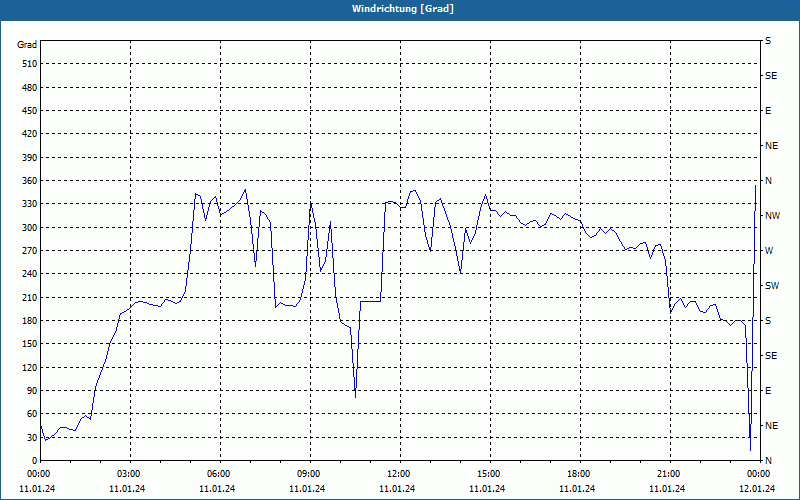Viewport: 800px width, 500px height.
Task: Click the SW compass label on the right axis
Action: (772, 286)
